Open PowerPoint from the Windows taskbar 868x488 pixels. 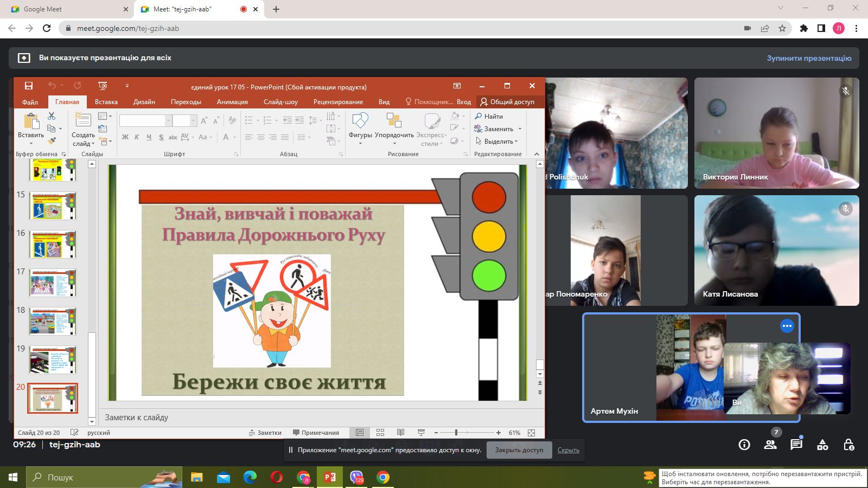[330, 477]
